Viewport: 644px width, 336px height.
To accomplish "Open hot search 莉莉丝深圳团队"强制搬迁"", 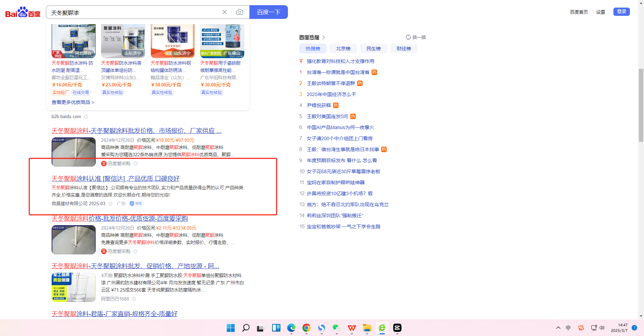I will tap(335, 216).
